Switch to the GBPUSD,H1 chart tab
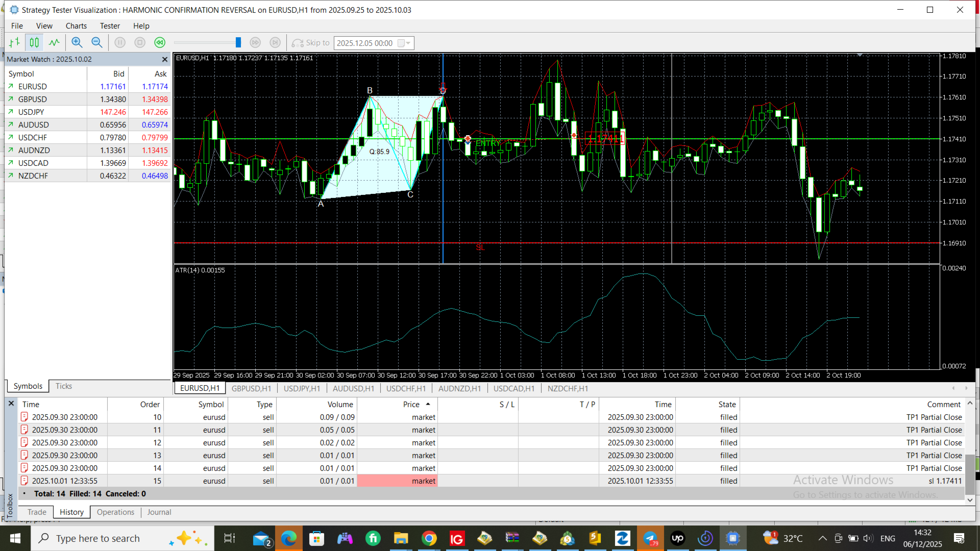 (251, 389)
